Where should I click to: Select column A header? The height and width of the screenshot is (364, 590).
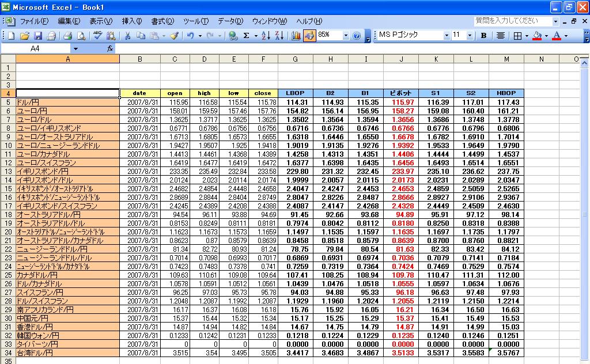click(68, 59)
